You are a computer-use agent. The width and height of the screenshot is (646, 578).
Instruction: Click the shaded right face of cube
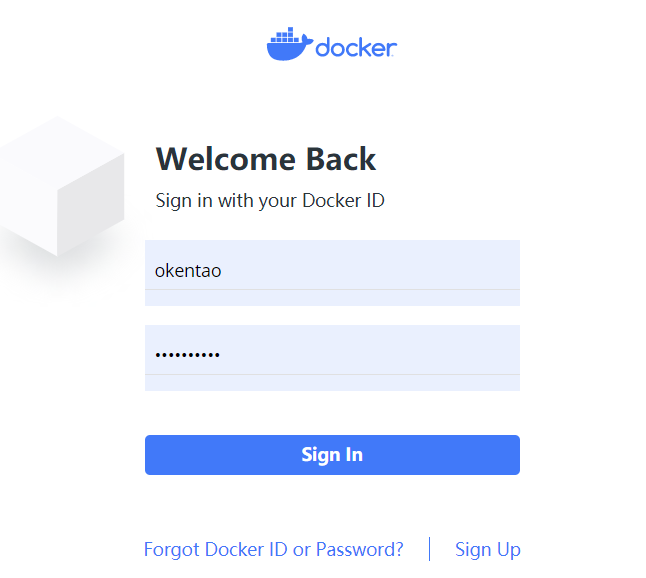click(91, 205)
